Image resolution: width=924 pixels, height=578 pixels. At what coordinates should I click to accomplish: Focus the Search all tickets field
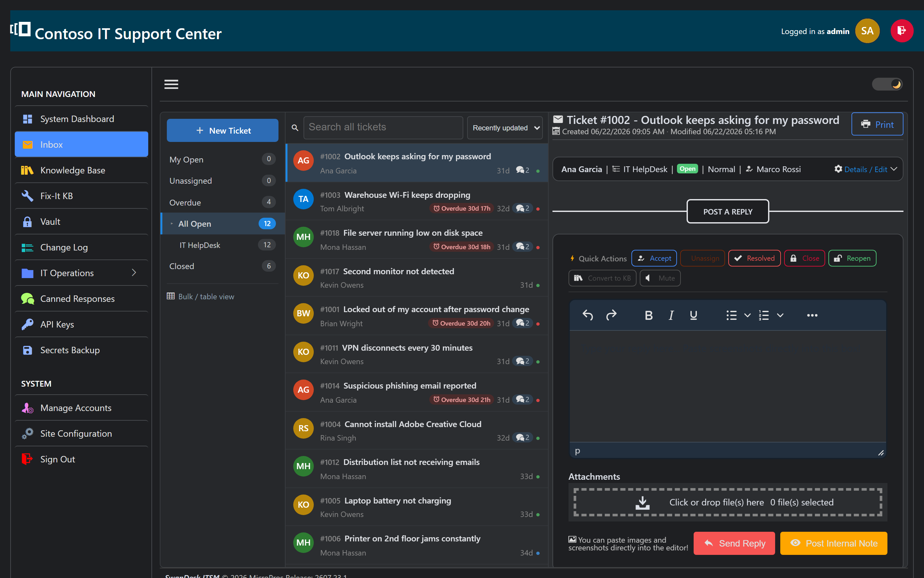[383, 127]
